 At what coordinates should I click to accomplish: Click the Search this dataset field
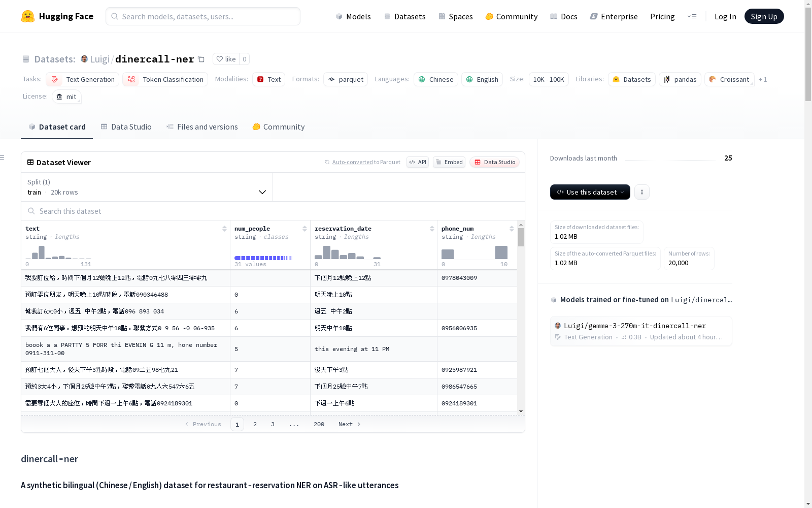click(x=273, y=211)
